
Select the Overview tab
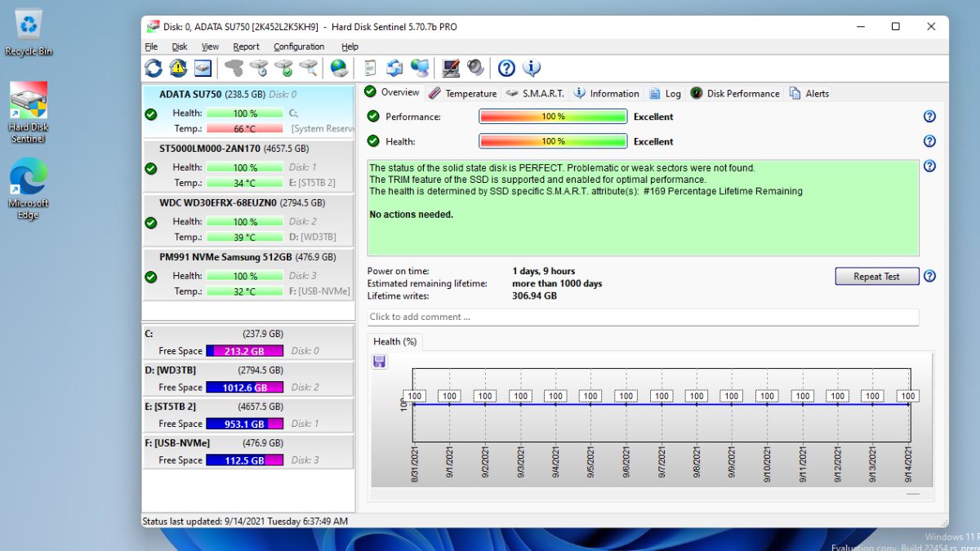[x=392, y=92]
